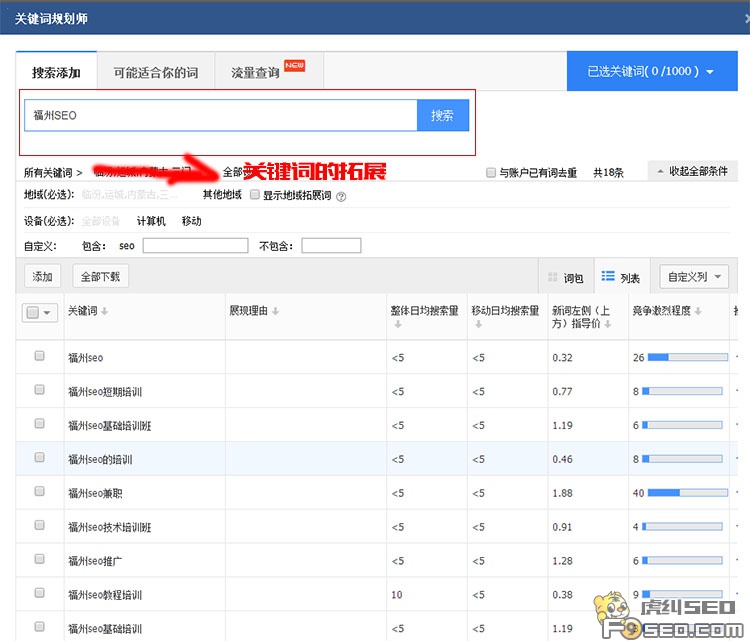Switch to 可能适合你的词 tab
The image size is (750, 641).
click(x=155, y=72)
